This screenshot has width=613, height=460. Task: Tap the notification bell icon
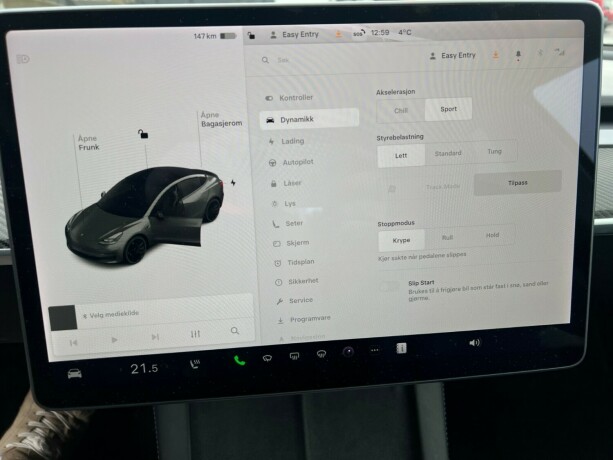click(x=518, y=55)
